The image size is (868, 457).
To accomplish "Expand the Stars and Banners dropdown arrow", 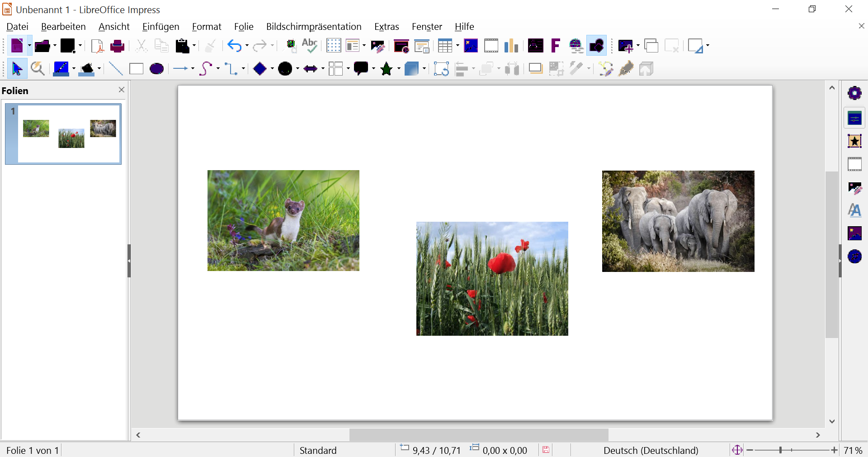I will (x=399, y=69).
